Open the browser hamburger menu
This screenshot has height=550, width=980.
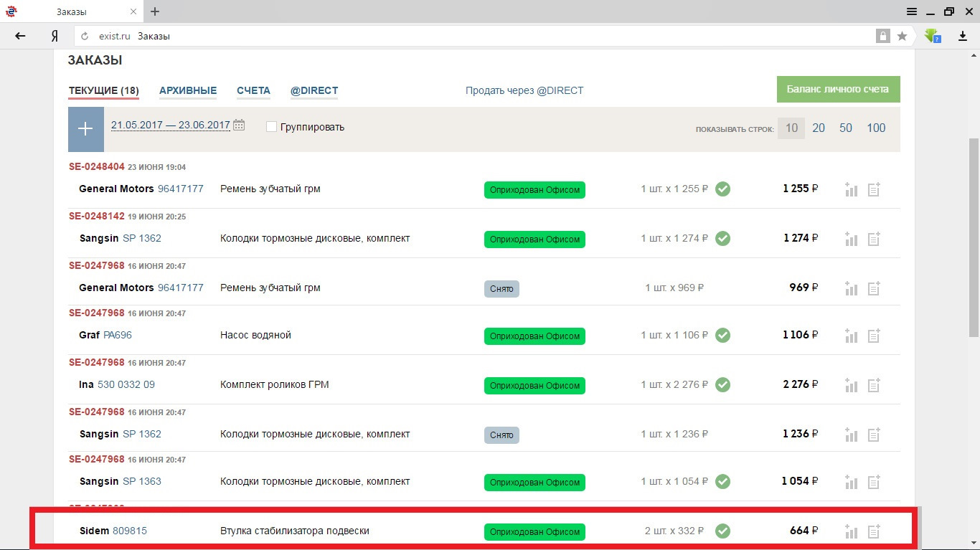point(911,11)
